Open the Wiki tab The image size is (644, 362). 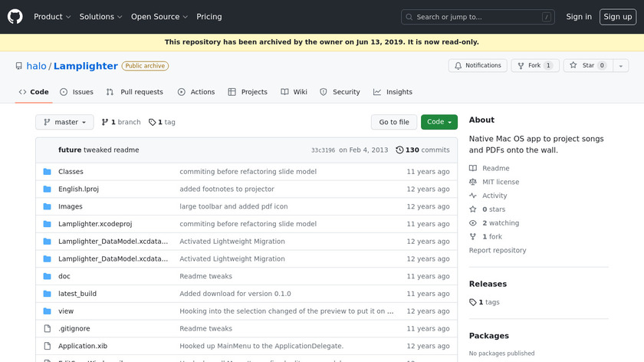294,92
